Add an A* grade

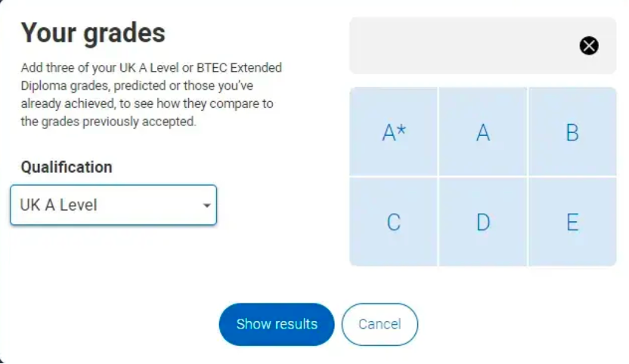point(394,132)
